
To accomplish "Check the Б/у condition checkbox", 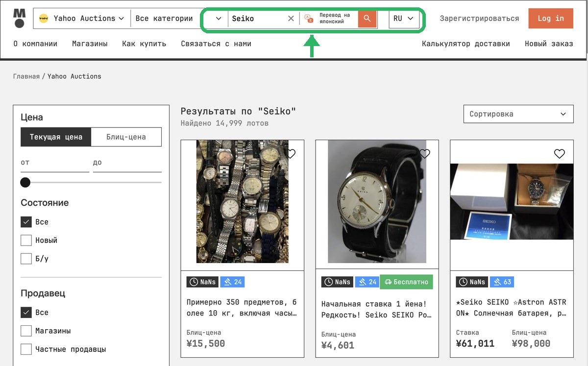I will 26,258.
